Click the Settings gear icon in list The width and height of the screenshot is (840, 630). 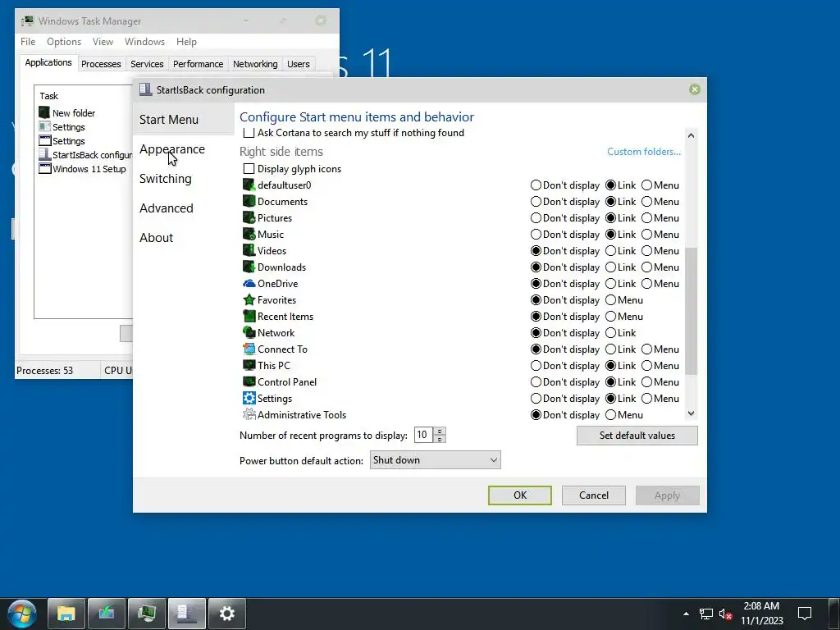point(249,398)
